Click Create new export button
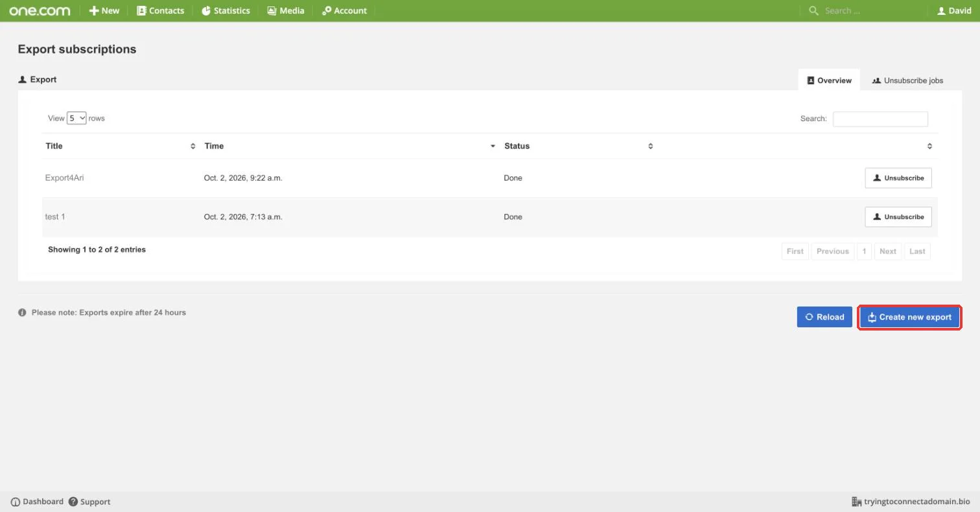Viewport: 980px width, 512px height. point(909,317)
